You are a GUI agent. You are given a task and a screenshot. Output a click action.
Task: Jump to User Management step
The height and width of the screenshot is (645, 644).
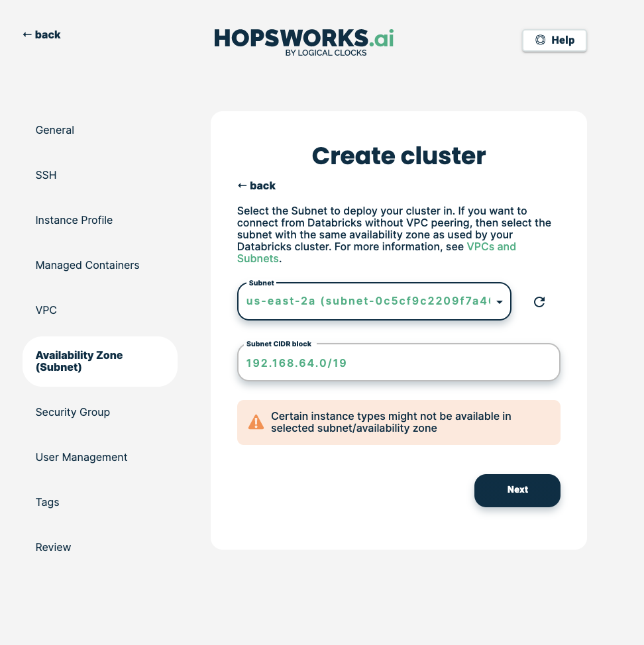81,457
